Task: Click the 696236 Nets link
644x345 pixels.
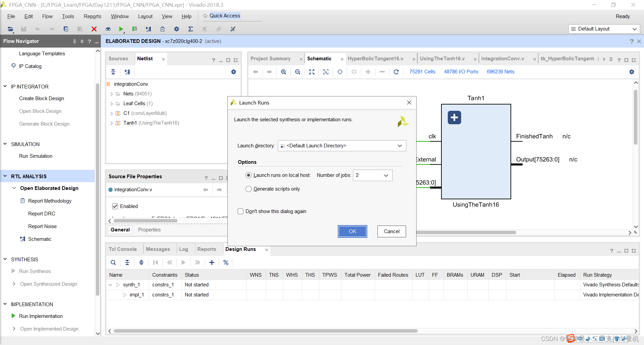Action: pos(500,72)
